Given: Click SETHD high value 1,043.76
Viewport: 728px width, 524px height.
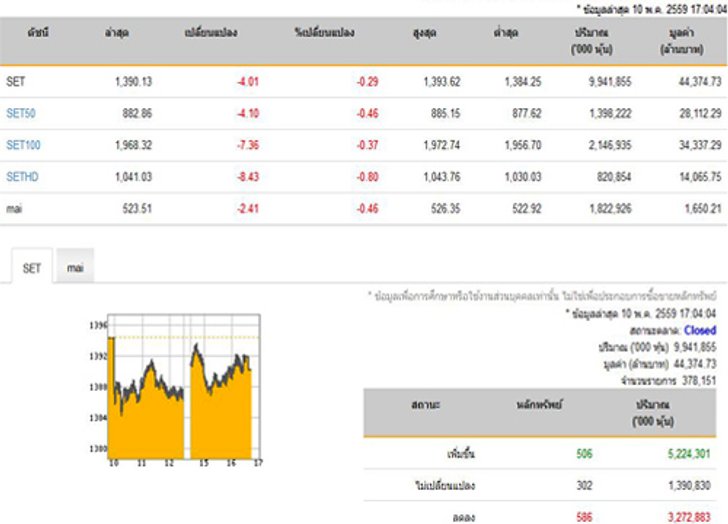Looking at the screenshot, I should pos(442,177).
